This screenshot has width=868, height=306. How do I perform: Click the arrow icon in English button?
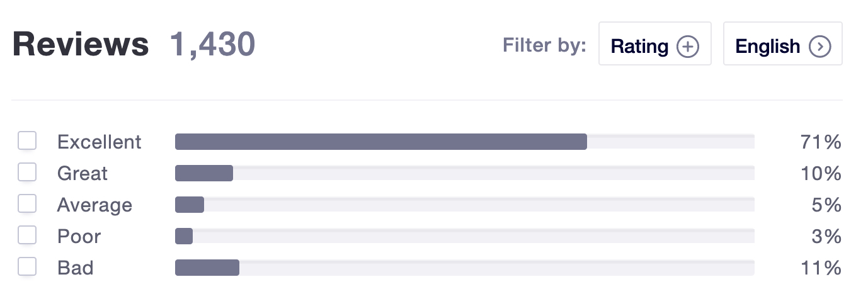pos(819,47)
